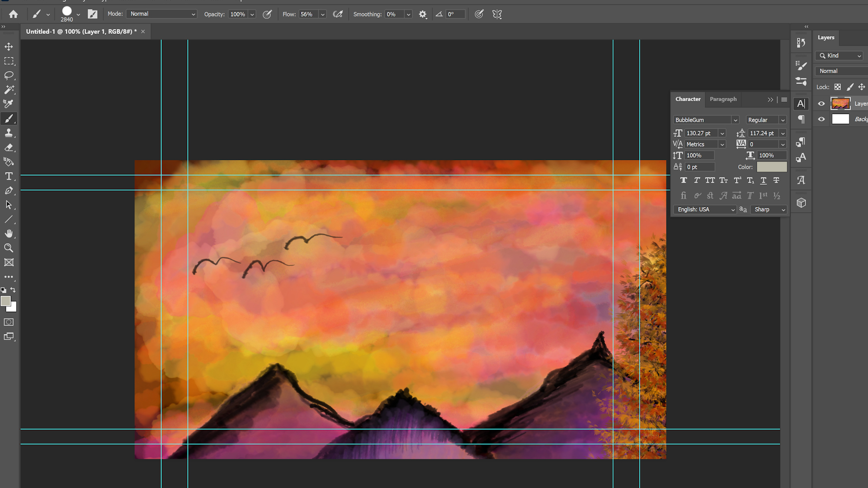This screenshot has height=488, width=868.
Task: Select the Horizontal Type tool
Action: (9, 176)
